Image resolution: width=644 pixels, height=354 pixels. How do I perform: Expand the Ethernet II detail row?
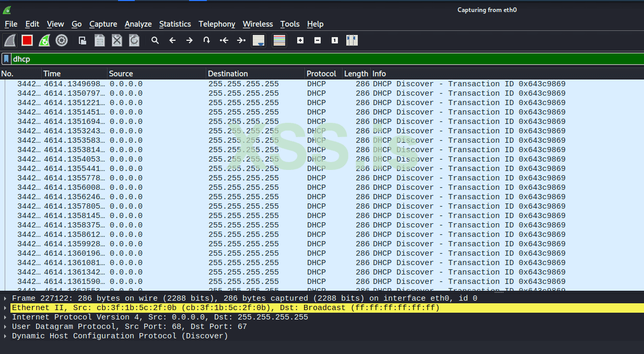point(5,307)
